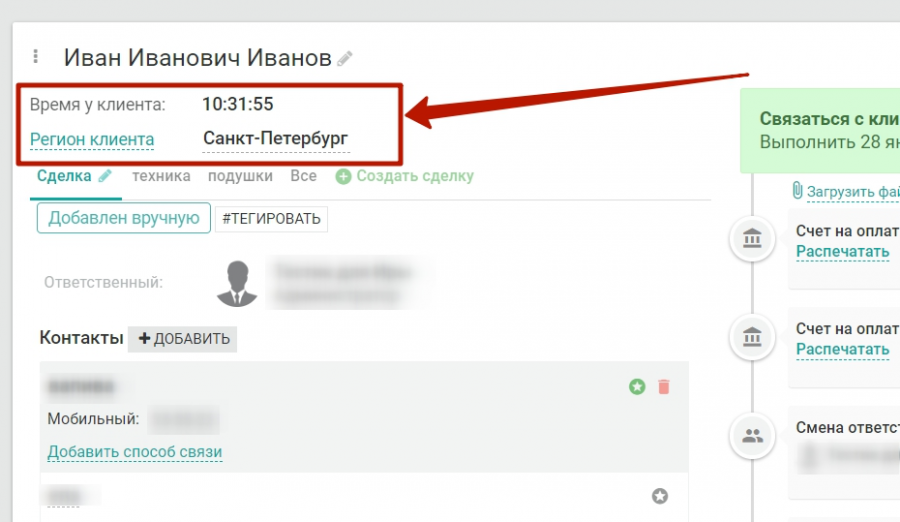Click Добавлен вручную source button

(x=123, y=218)
